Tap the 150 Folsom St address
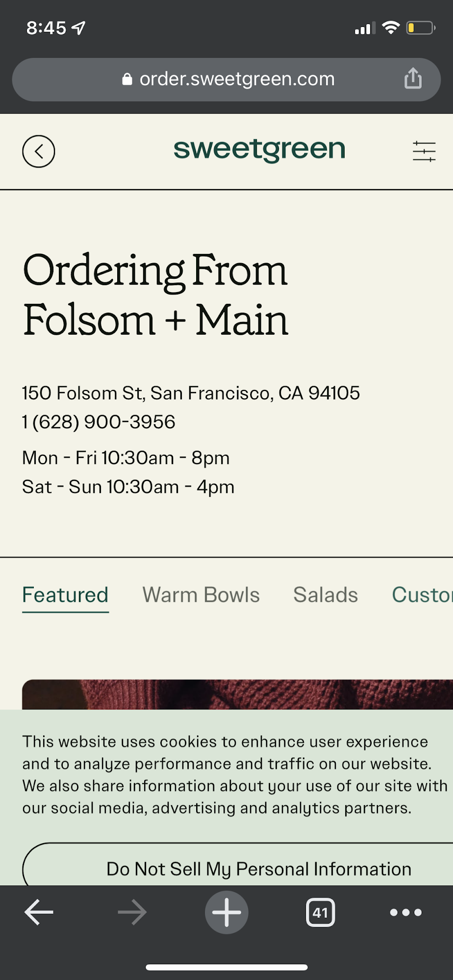453x980 pixels. 191,393
